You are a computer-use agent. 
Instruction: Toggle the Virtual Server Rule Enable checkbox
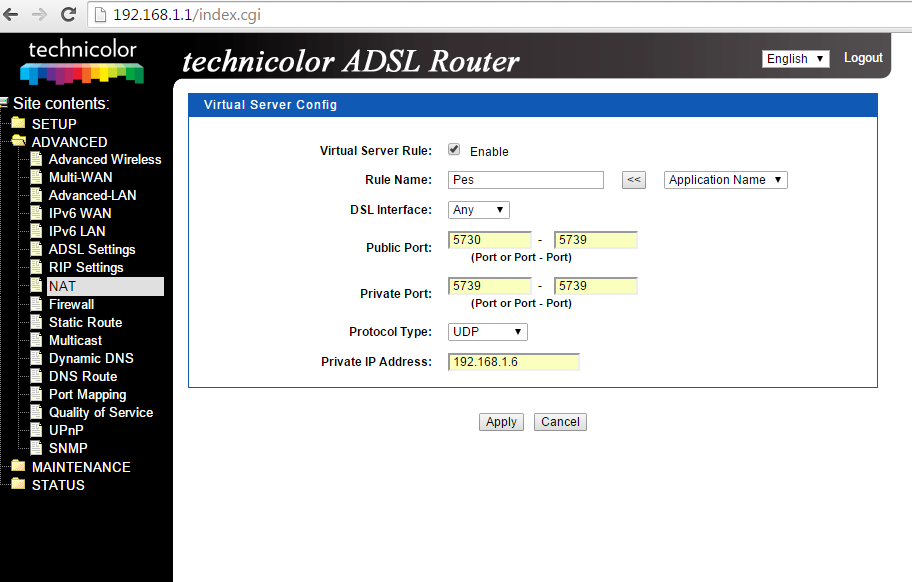[454, 150]
